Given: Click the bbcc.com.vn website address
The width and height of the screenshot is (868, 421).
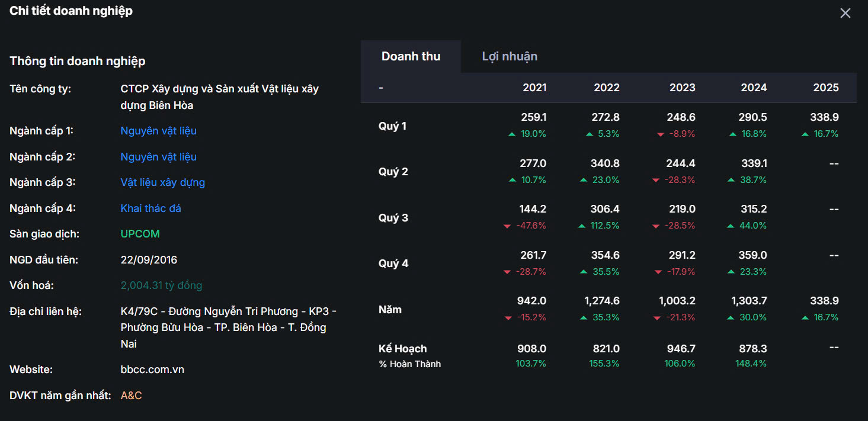Looking at the screenshot, I should (x=152, y=369).
